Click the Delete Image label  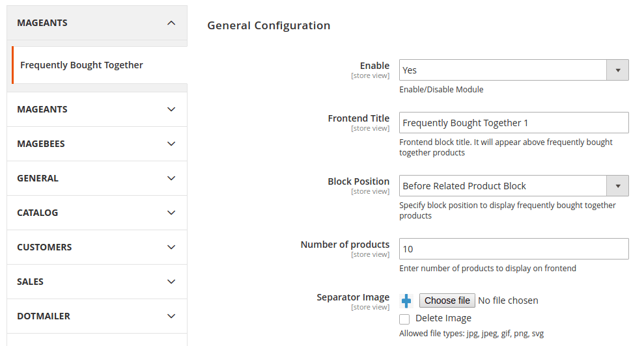[x=443, y=318]
